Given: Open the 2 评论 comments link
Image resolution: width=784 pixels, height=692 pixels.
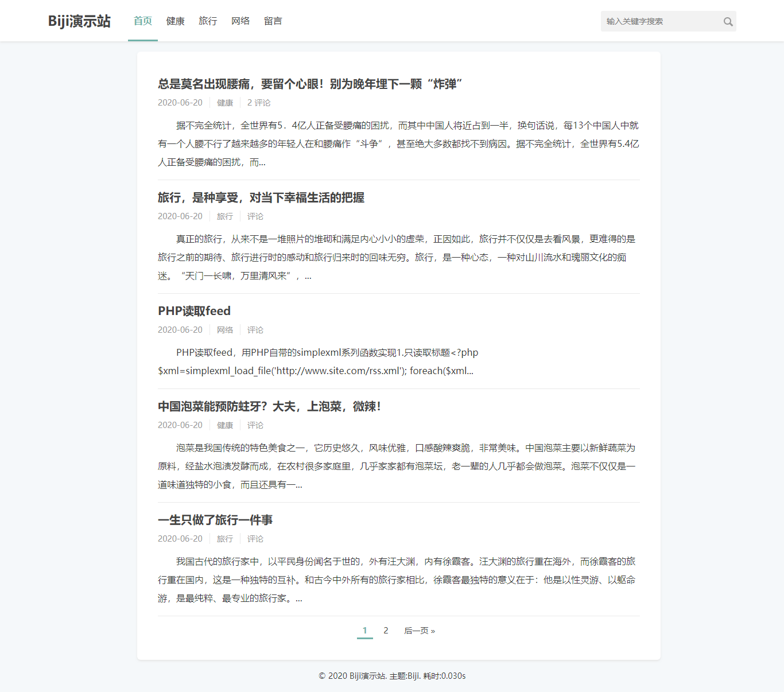Looking at the screenshot, I should pyautogui.click(x=259, y=103).
